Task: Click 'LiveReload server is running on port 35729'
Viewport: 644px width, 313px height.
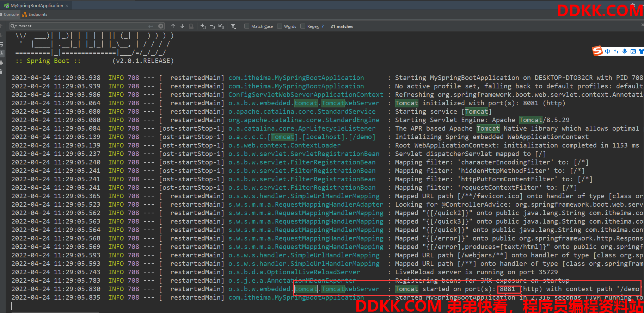Action: pos(477,272)
